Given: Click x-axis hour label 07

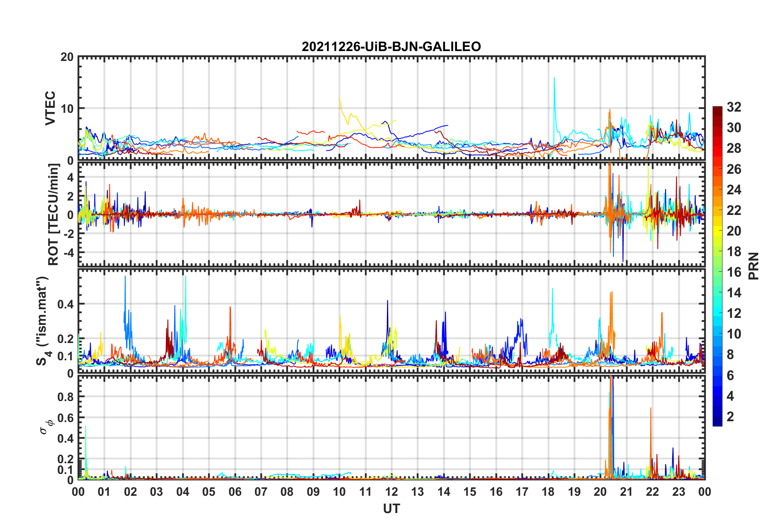Looking at the screenshot, I should [261, 492].
